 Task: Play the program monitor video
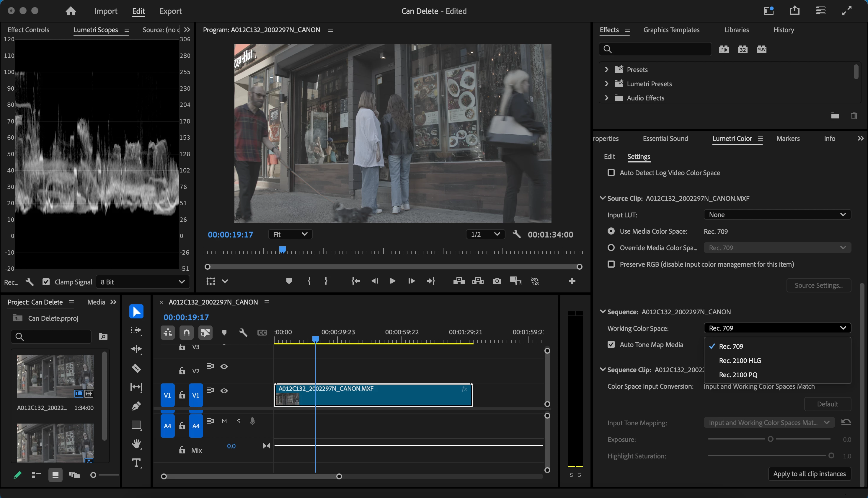[x=392, y=281]
